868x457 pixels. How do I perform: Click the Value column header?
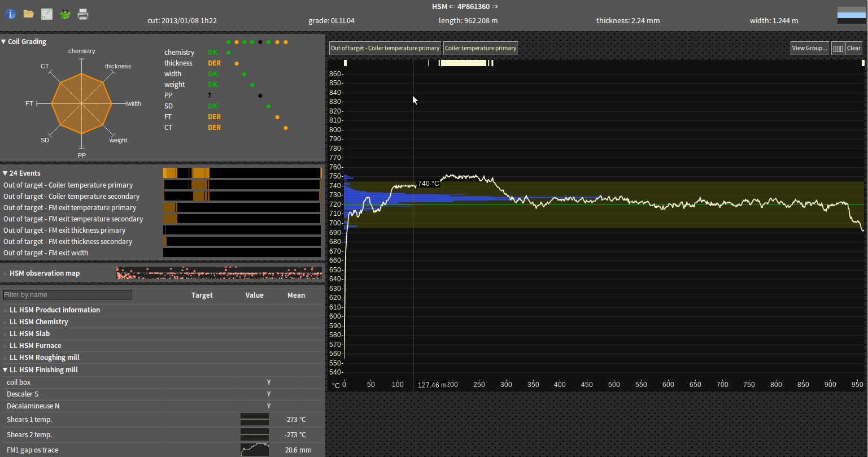[x=254, y=295]
